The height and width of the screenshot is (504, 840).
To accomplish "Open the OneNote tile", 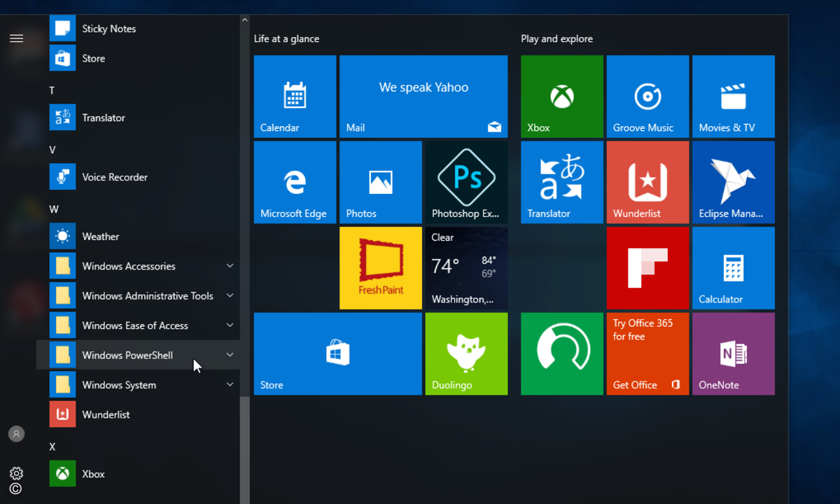I will click(734, 353).
